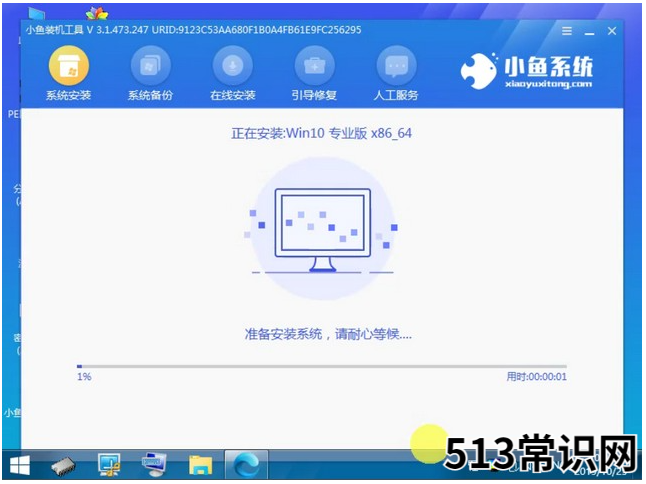Minimize the 小鱼装机工具 window
The height and width of the screenshot is (484, 646).
coord(590,32)
